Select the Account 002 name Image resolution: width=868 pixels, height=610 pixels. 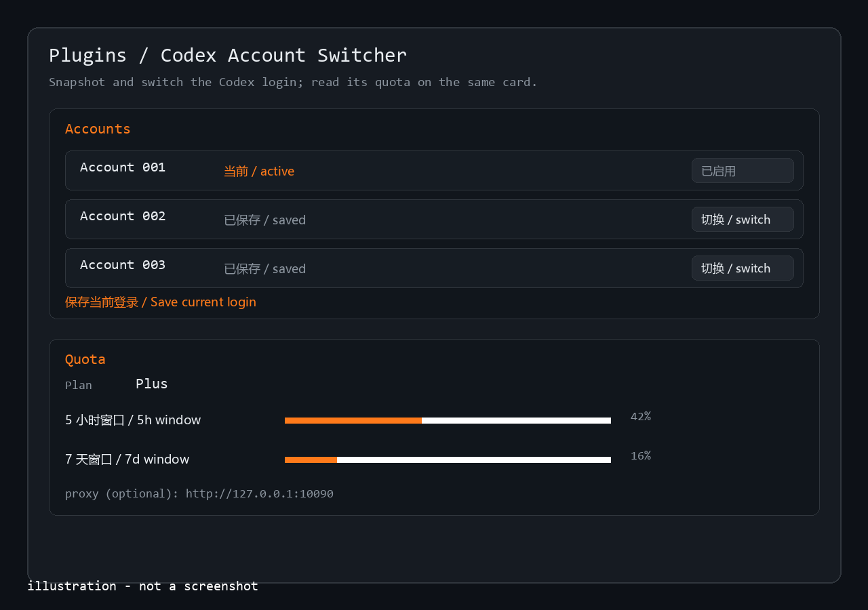click(x=123, y=216)
